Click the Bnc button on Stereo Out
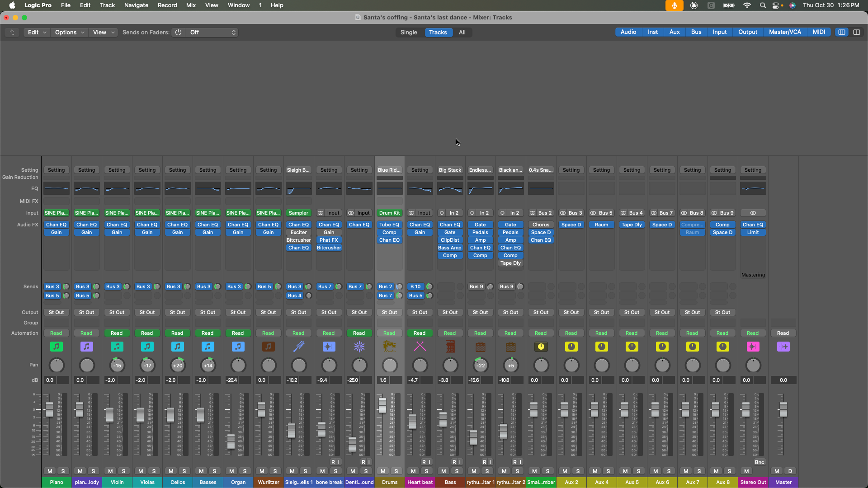The image size is (868, 488). pos(759,462)
